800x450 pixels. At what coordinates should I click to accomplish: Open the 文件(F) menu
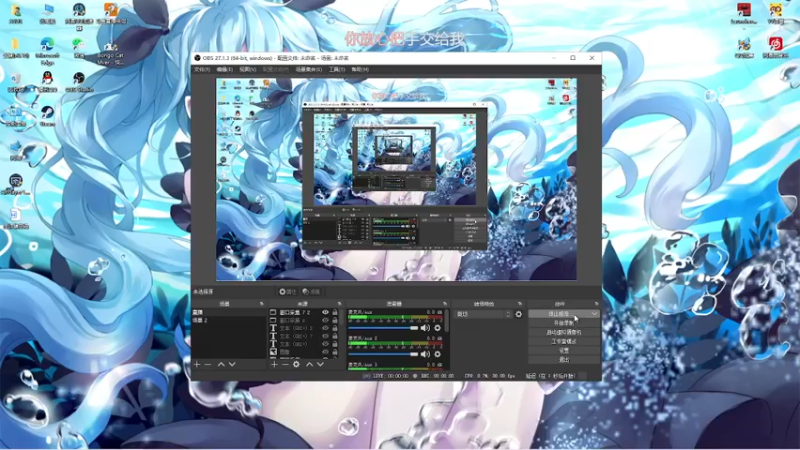202,69
